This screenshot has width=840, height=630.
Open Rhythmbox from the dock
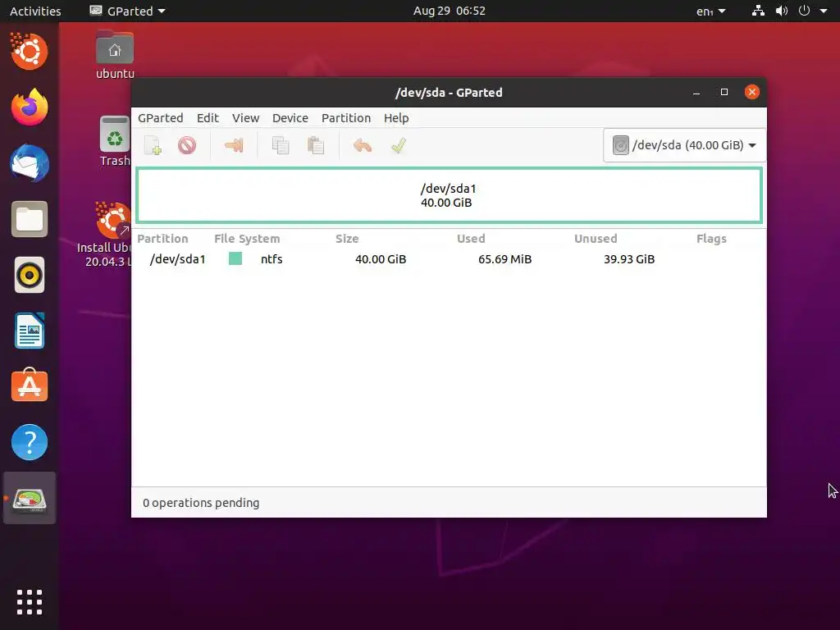tap(30, 276)
